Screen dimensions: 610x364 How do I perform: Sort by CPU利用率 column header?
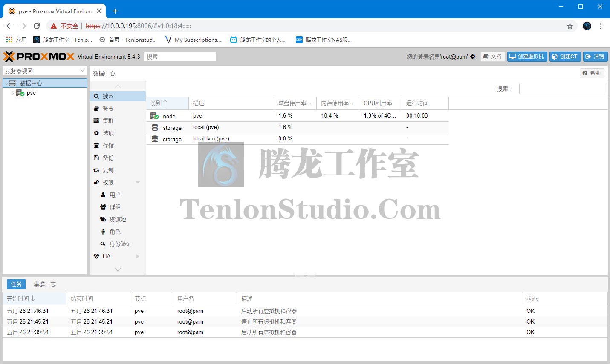[x=380, y=103]
